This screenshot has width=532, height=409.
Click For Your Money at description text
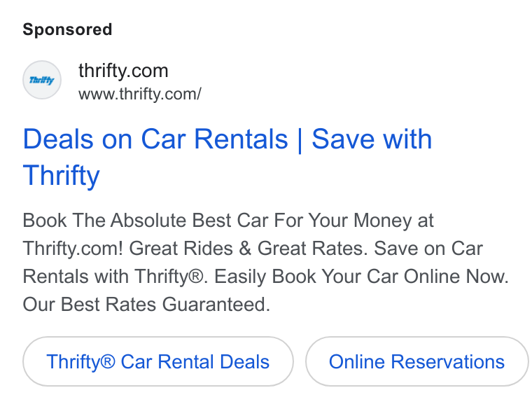(x=353, y=221)
